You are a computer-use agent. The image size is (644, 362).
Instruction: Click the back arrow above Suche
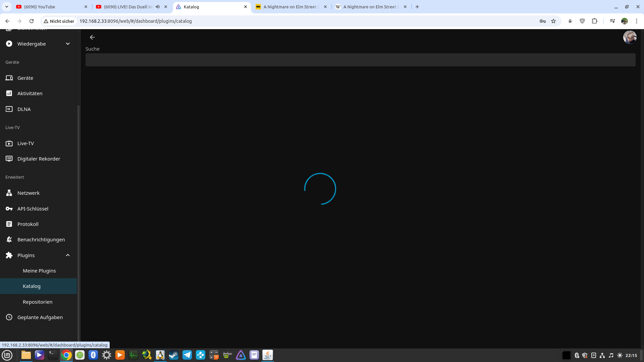pyautogui.click(x=92, y=37)
